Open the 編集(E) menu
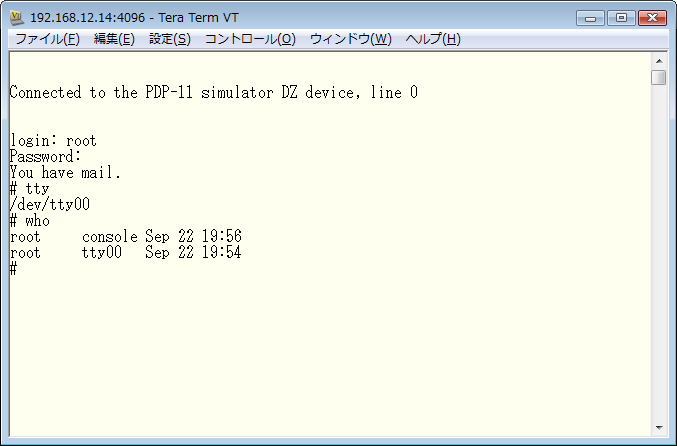This screenshot has height=446, width=677. click(114, 39)
